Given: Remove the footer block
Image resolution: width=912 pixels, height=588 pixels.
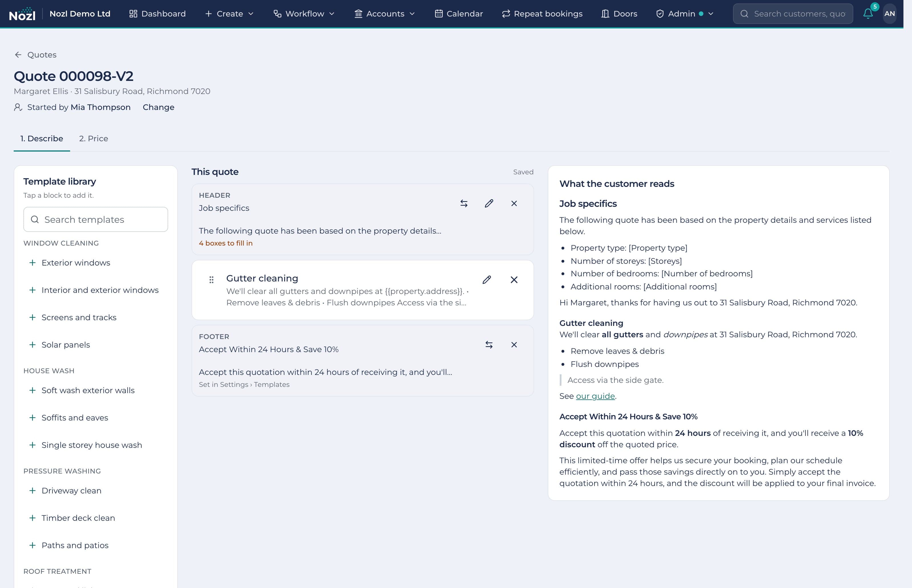Looking at the screenshot, I should [x=514, y=345].
